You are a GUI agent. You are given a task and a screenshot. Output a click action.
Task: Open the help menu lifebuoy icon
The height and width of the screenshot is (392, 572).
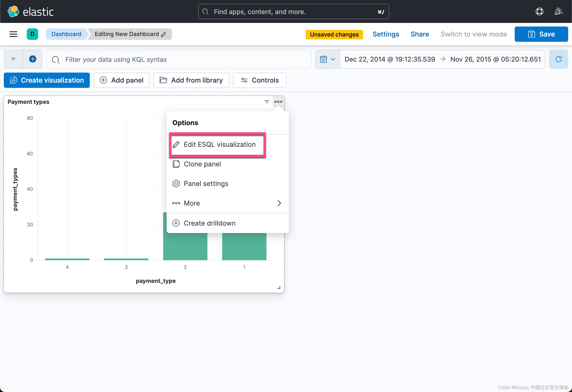[x=539, y=11]
